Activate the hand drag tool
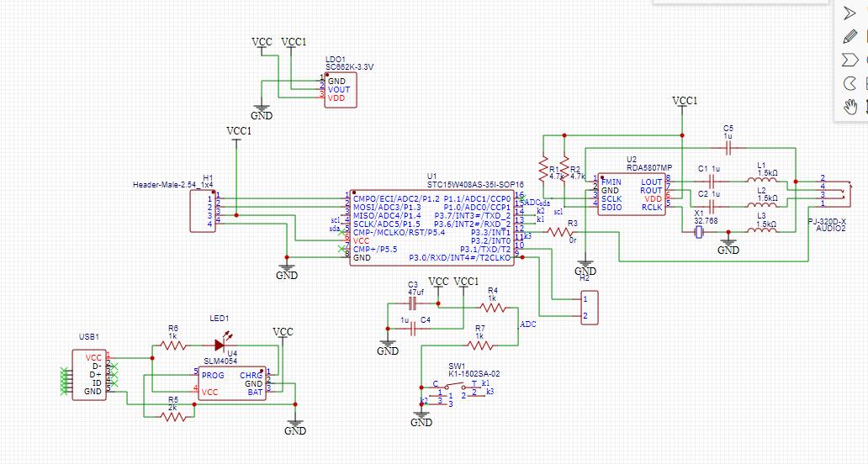Image resolution: width=868 pixels, height=464 pixels. (849, 106)
